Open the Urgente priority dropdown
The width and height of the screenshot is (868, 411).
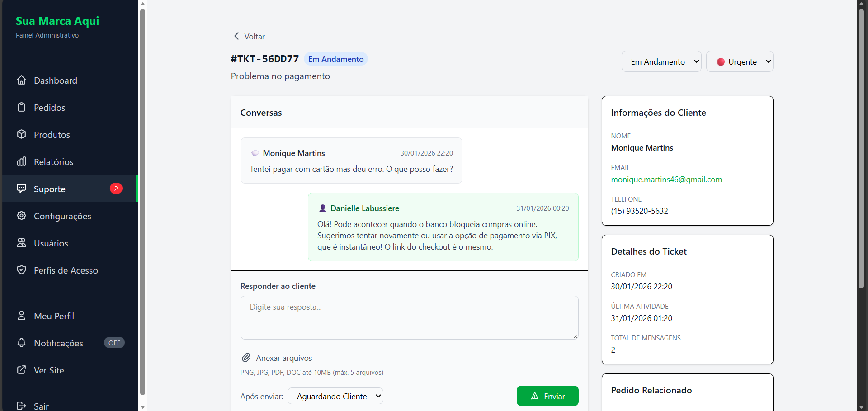coord(739,62)
